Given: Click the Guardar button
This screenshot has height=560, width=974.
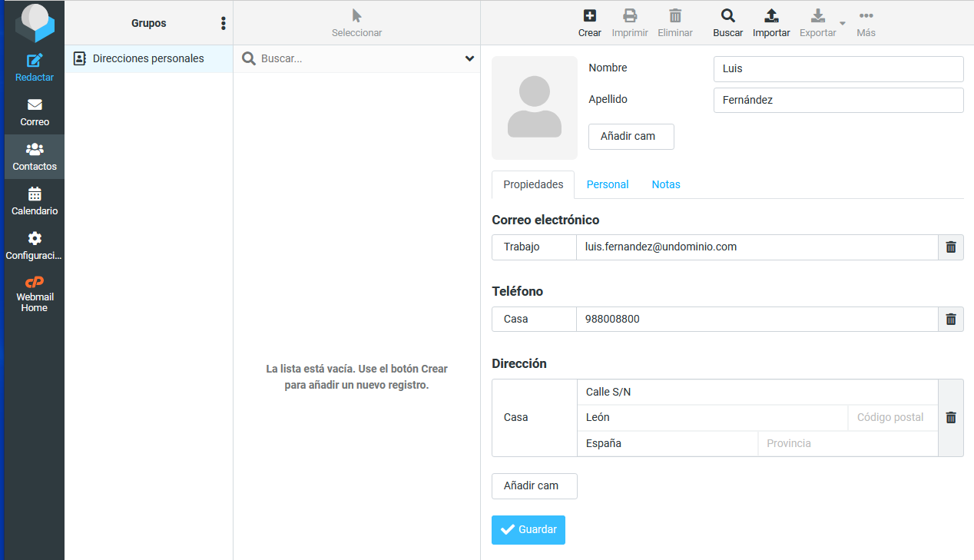Looking at the screenshot, I should point(528,530).
